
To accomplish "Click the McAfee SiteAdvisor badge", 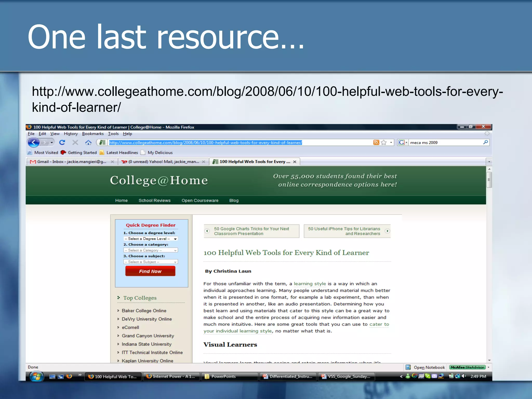I will click(x=467, y=367).
